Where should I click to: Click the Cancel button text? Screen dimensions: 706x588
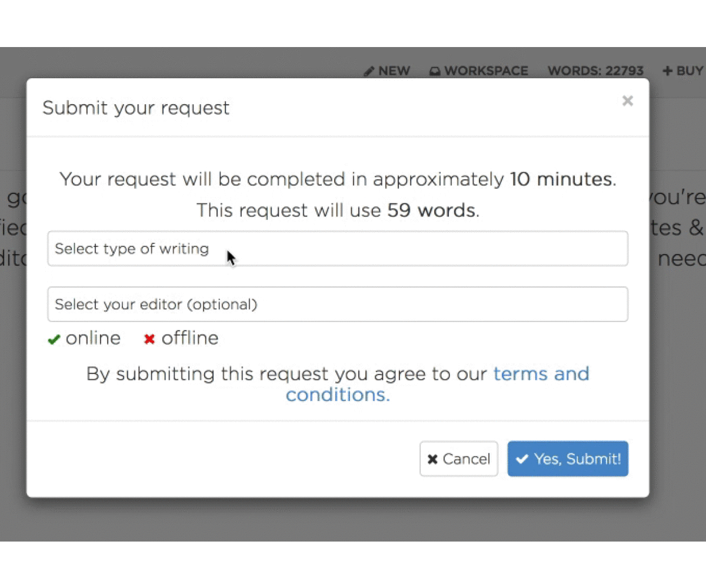pos(467,459)
